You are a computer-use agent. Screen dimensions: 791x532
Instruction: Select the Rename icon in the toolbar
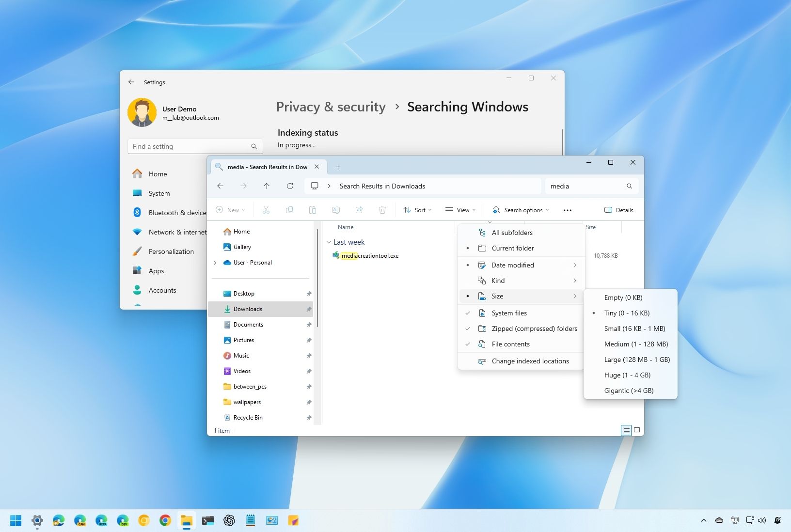[x=336, y=210]
